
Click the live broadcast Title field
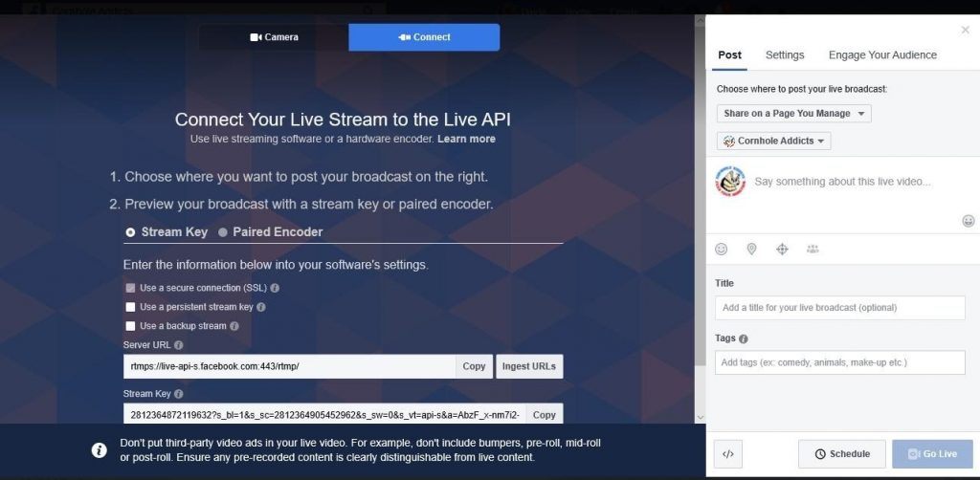click(840, 308)
